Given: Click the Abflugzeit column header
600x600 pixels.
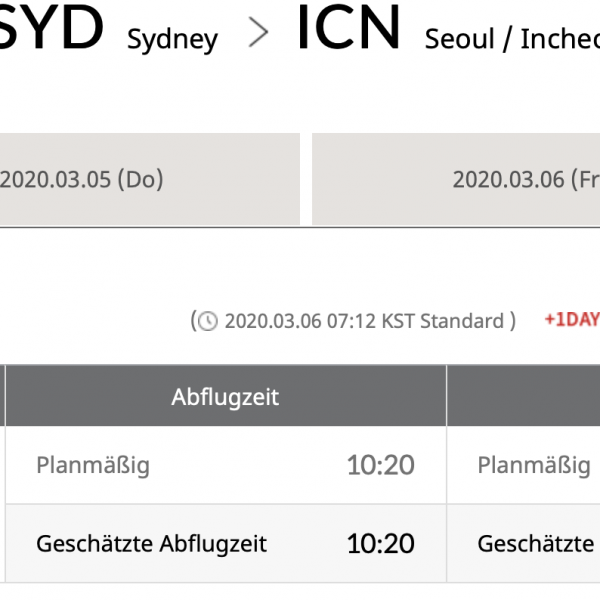Looking at the screenshot, I should click(x=225, y=396).
